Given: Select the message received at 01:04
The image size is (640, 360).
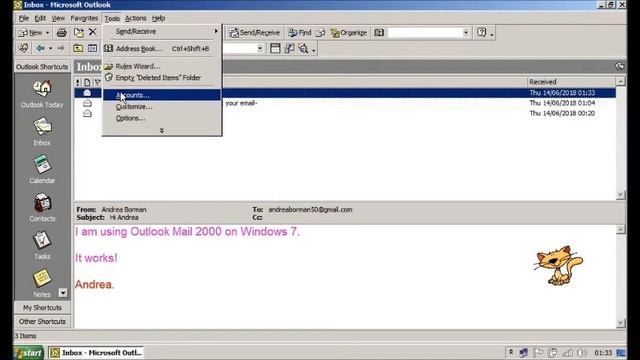Looking at the screenshot, I should point(345,103).
